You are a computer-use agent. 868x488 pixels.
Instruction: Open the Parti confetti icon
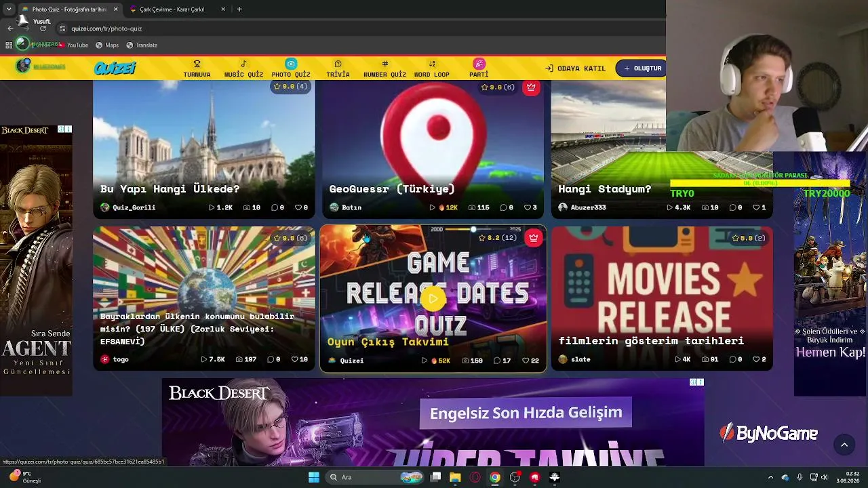pos(479,64)
